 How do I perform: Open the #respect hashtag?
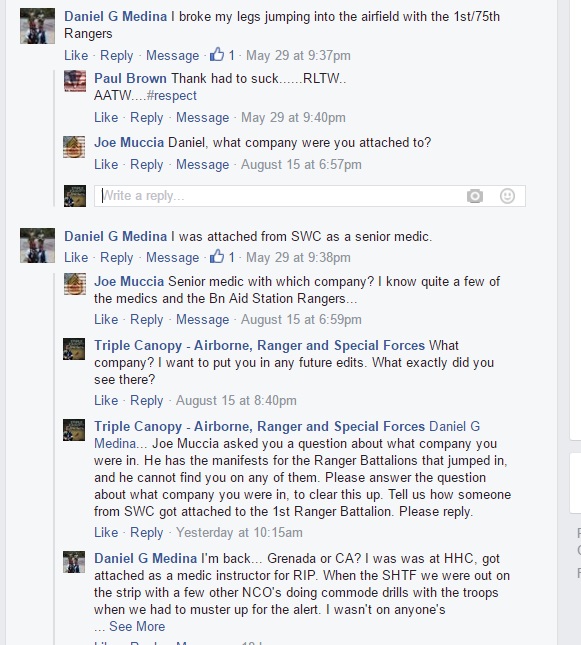pyautogui.click(x=172, y=95)
